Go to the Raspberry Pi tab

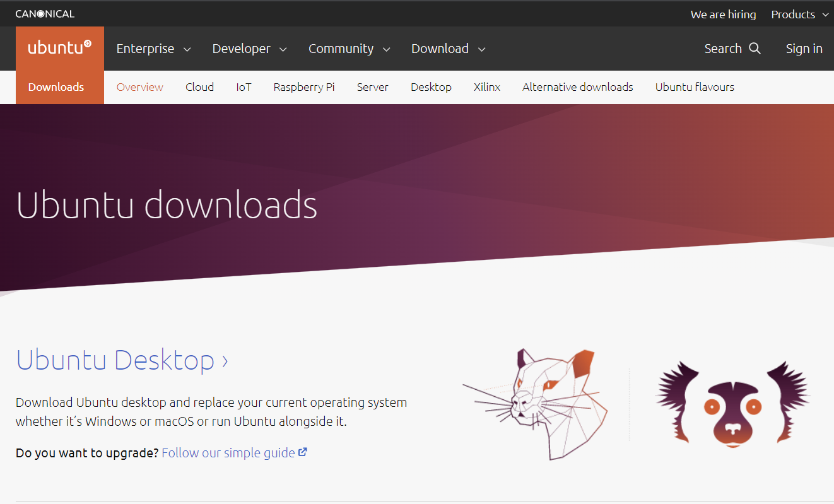[304, 87]
